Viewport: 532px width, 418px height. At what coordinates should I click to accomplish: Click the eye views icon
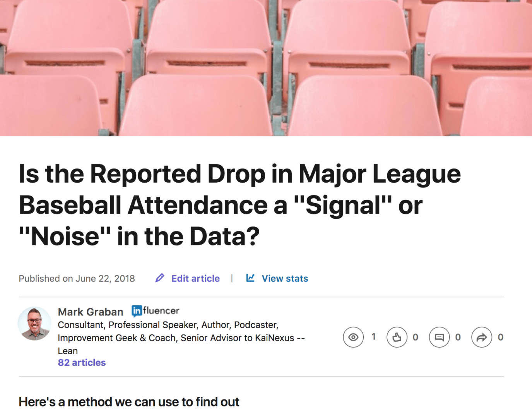point(353,337)
